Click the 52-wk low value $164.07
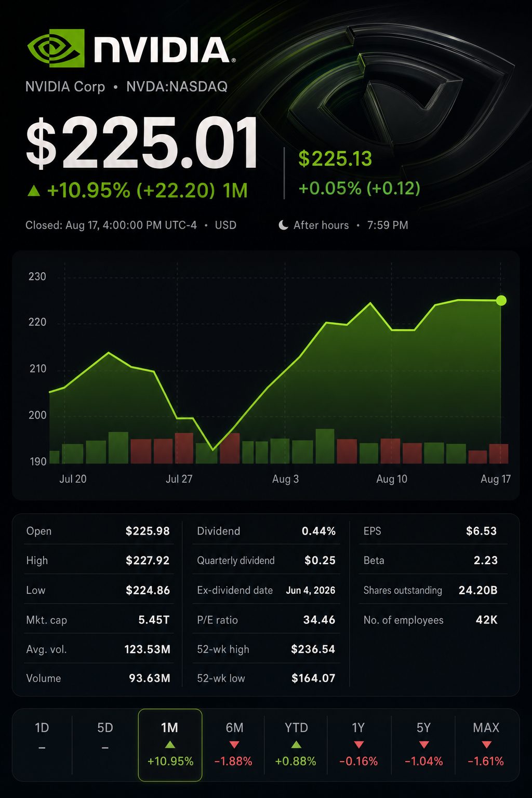 click(313, 679)
